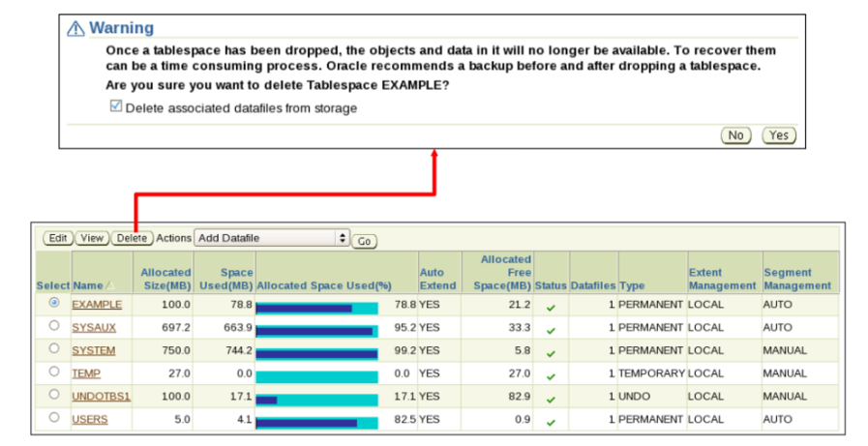868x446 pixels.
Task: Click the View button
Action: pyautogui.click(x=92, y=238)
